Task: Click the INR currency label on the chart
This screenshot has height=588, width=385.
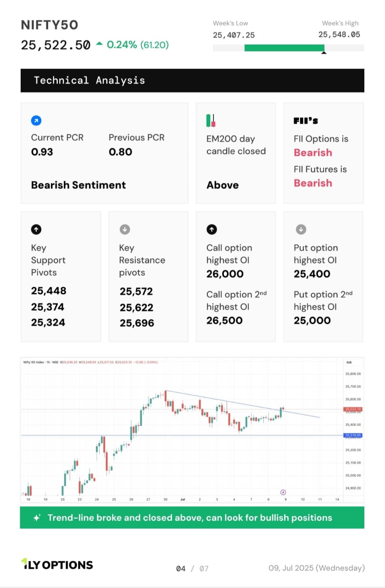Action: [x=348, y=362]
